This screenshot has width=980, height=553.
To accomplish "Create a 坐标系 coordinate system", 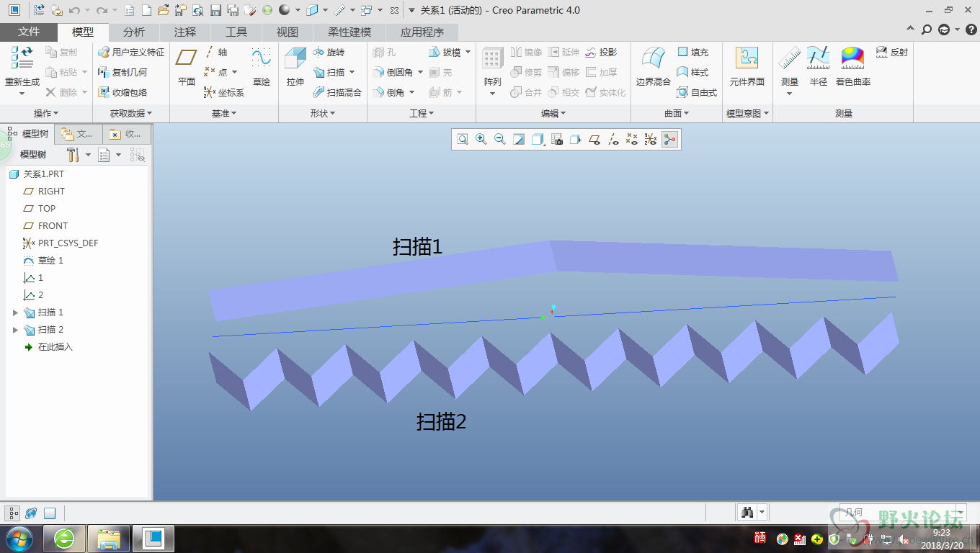I will [224, 92].
